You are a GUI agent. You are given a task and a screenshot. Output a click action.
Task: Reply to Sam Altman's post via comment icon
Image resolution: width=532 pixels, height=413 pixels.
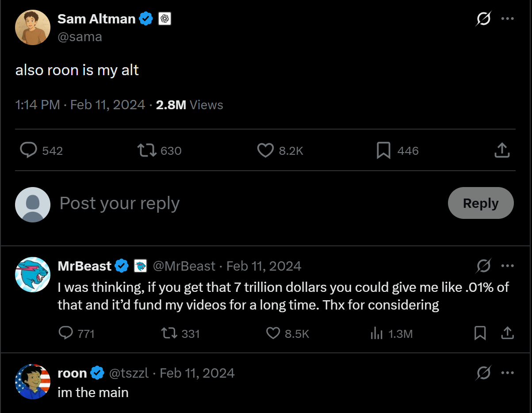pos(29,150)
